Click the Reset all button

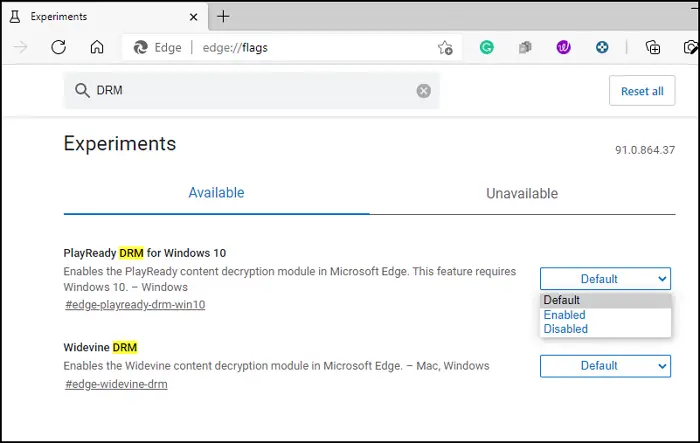pyautogui.click(x=642, y=91)
